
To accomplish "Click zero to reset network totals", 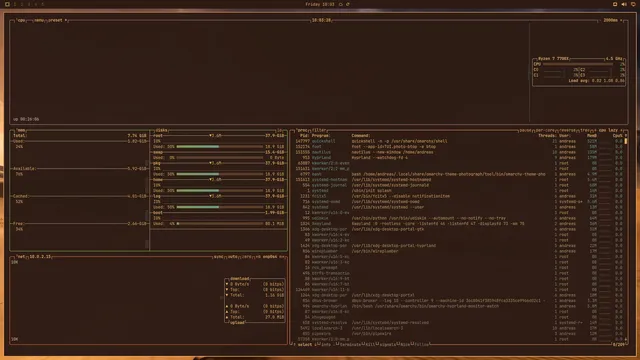I will 247,257.
